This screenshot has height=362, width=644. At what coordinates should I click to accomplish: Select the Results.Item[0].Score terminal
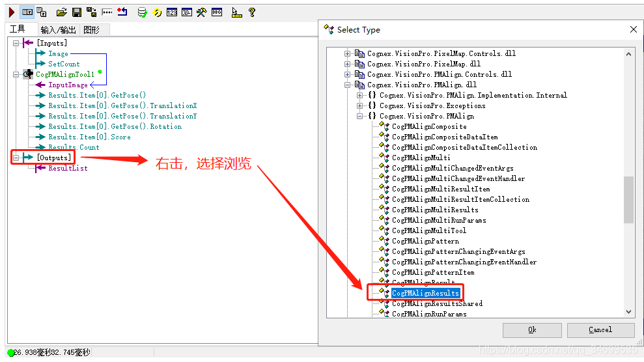90,137
